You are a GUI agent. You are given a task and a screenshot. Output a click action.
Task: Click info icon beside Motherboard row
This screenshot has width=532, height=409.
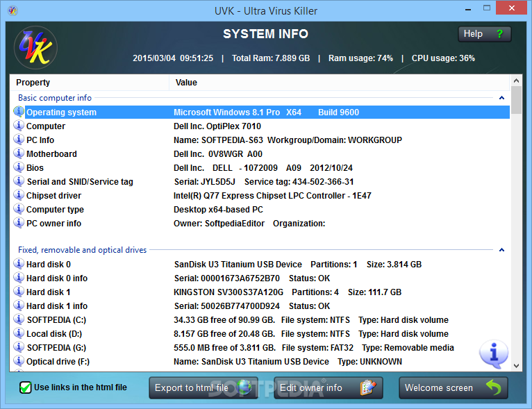[x=19, y=153]
